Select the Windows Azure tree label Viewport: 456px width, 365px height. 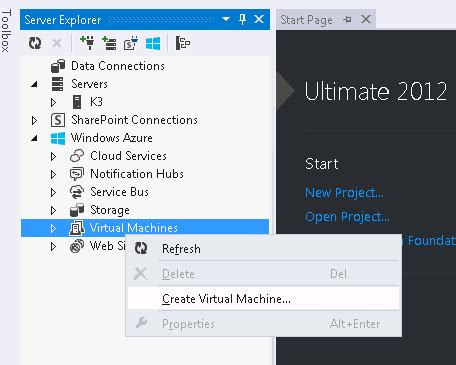112,138
